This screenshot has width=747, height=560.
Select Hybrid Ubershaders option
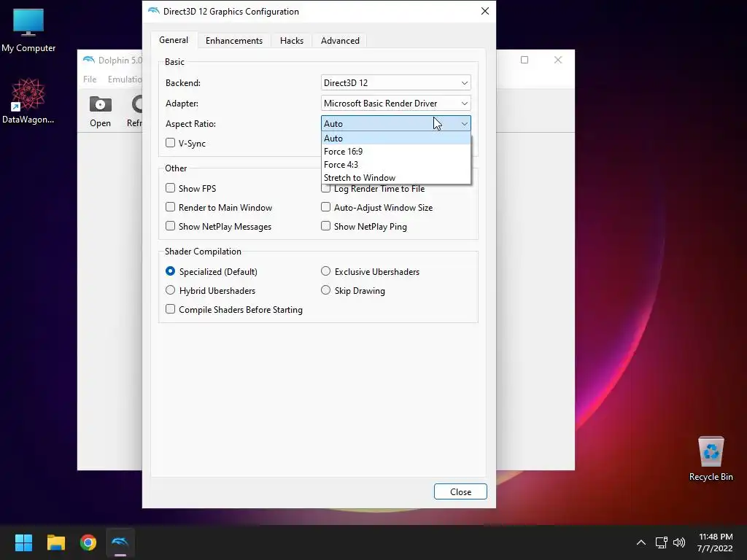[x=170, y=290]
